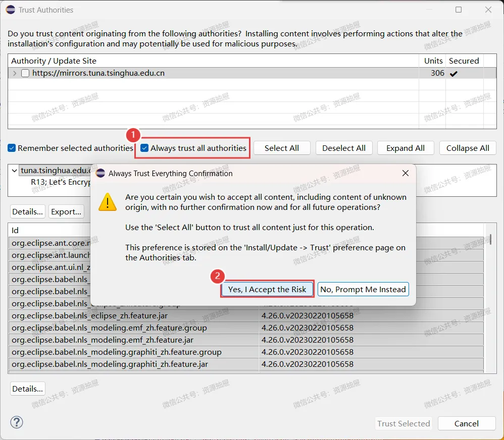Click the Id column header
Viewport: 504px width, 440px height.
coord(49,230)
